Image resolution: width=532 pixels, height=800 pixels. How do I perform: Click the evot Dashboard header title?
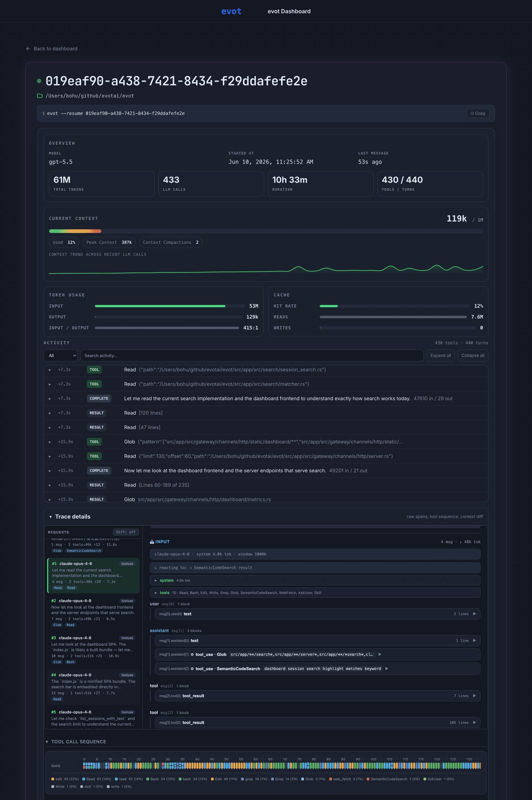289,11
